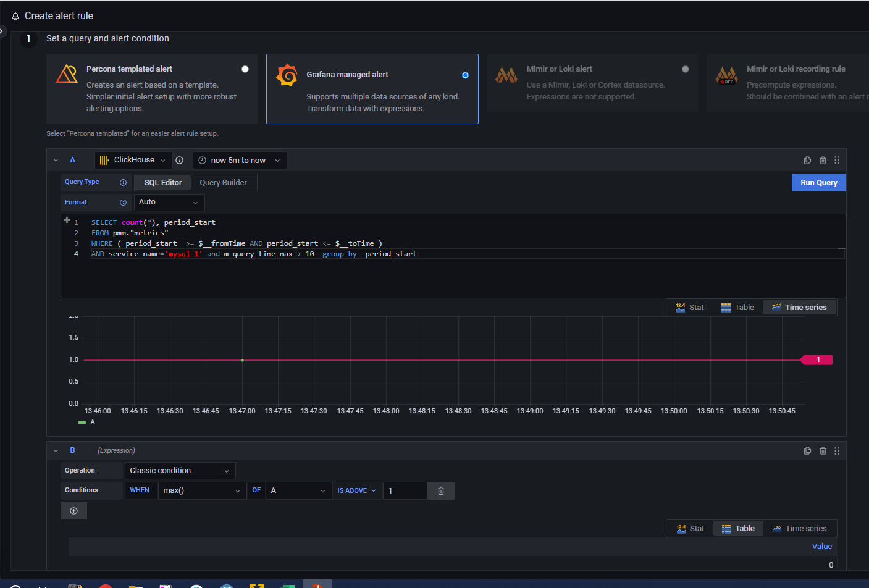Screen dimensions: 869x588
Task: Select Time series view for query A
Action: pos(799,308)
